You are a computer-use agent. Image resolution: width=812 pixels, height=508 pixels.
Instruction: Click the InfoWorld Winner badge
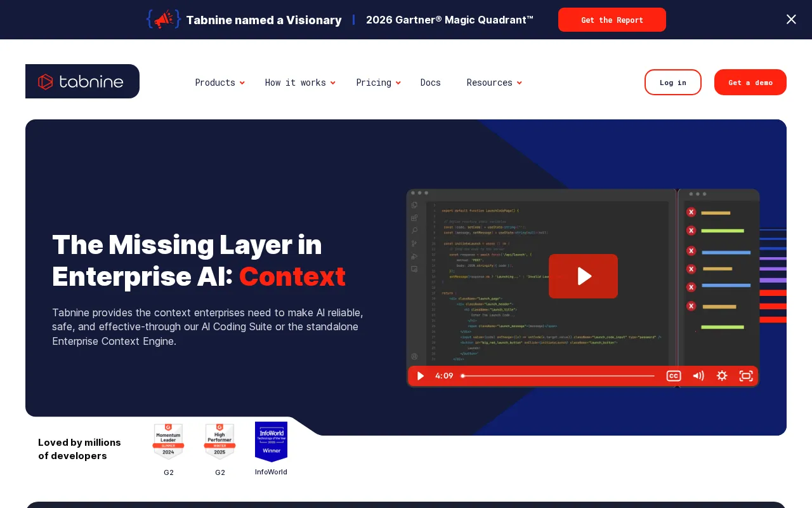271,441
